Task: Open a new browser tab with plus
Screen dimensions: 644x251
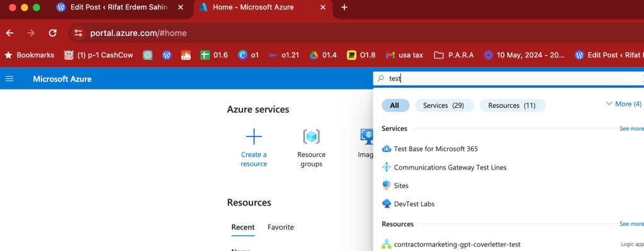Action: (x=344, y=8)
